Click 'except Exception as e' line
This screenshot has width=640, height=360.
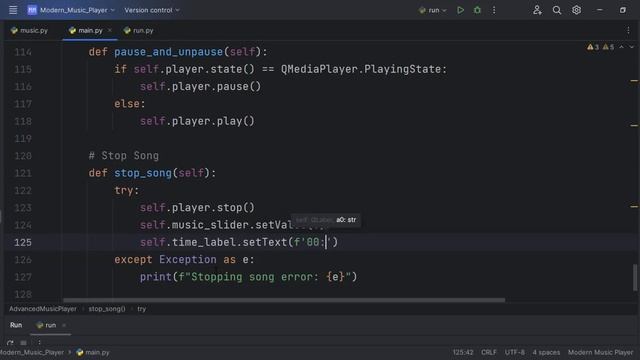point(184,260)
